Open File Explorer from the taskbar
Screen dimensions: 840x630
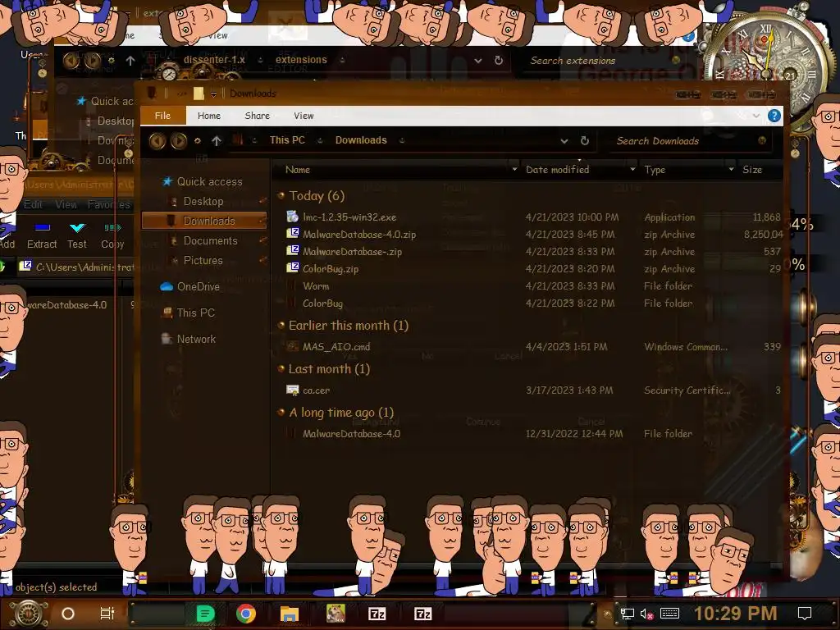[290, 614]
